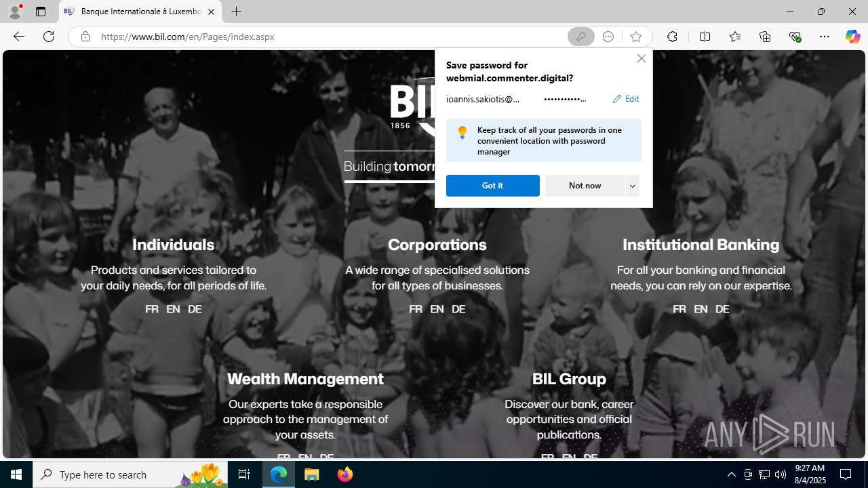Go back to the previous page
The width and height of the screenshot is (868, 488).
point(18,37)
